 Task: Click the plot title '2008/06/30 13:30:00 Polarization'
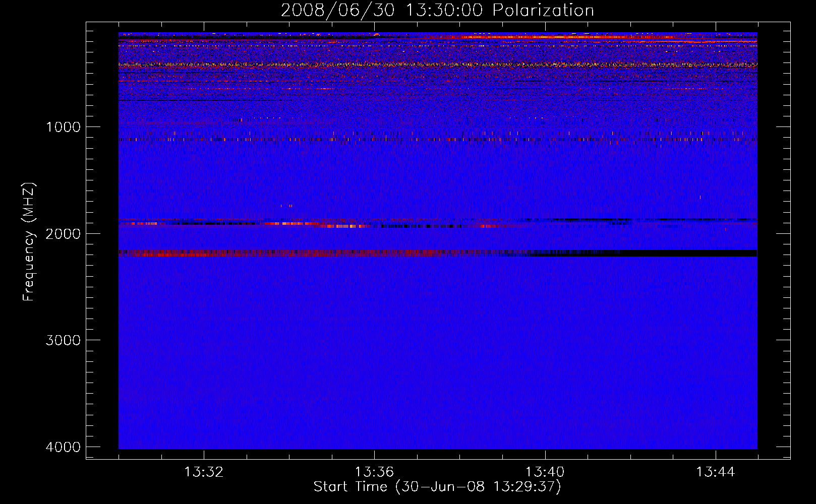(437, 11)
